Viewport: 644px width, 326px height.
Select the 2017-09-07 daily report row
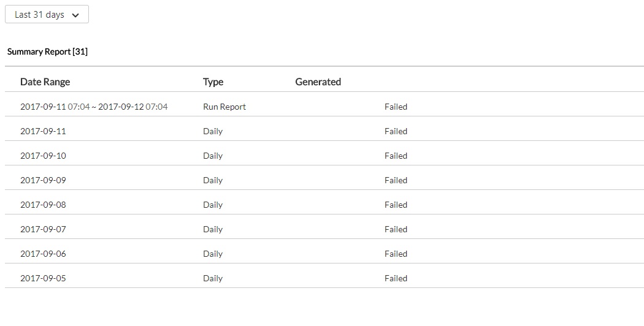pyautogui.click(x=43, y=229)
